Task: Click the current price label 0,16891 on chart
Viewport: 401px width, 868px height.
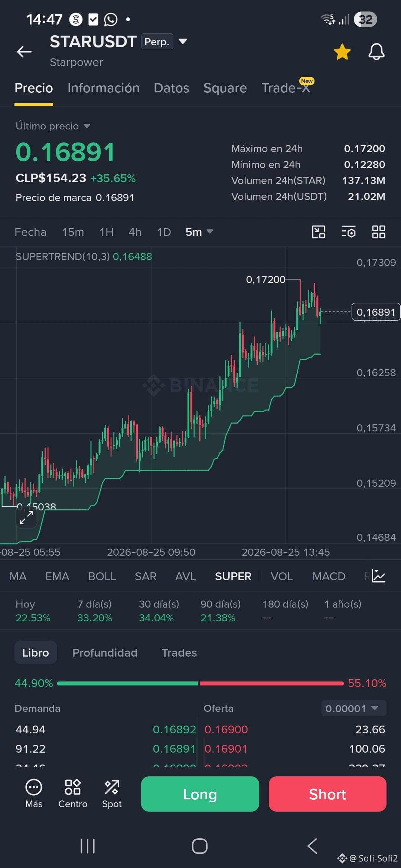Action: [376, 312]
